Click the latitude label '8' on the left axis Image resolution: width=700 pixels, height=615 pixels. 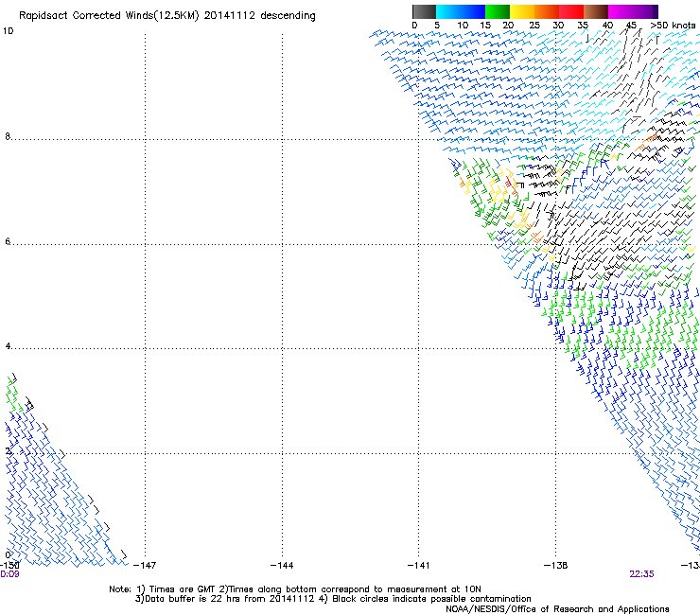pyautogui.click(x=8, y=136)
